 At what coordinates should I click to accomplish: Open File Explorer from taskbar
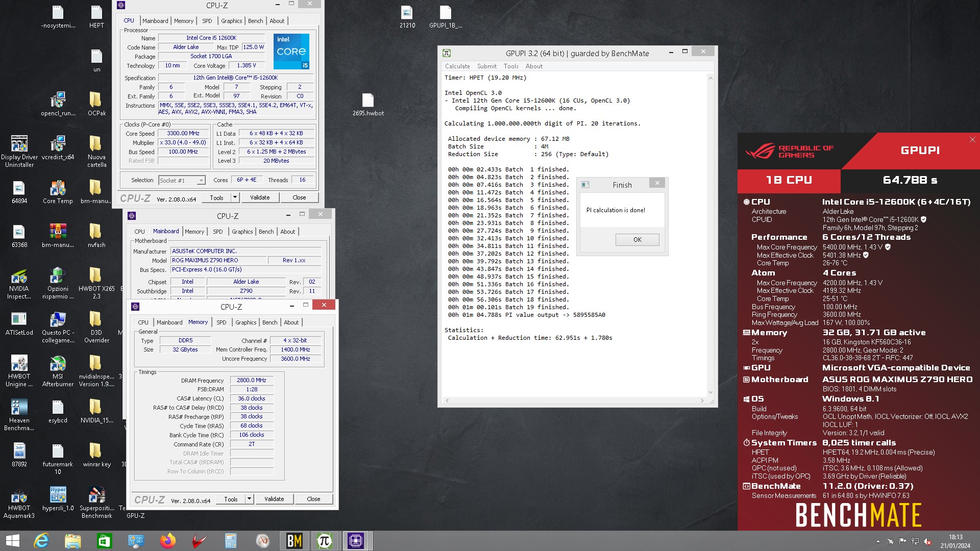click(73, 541)
